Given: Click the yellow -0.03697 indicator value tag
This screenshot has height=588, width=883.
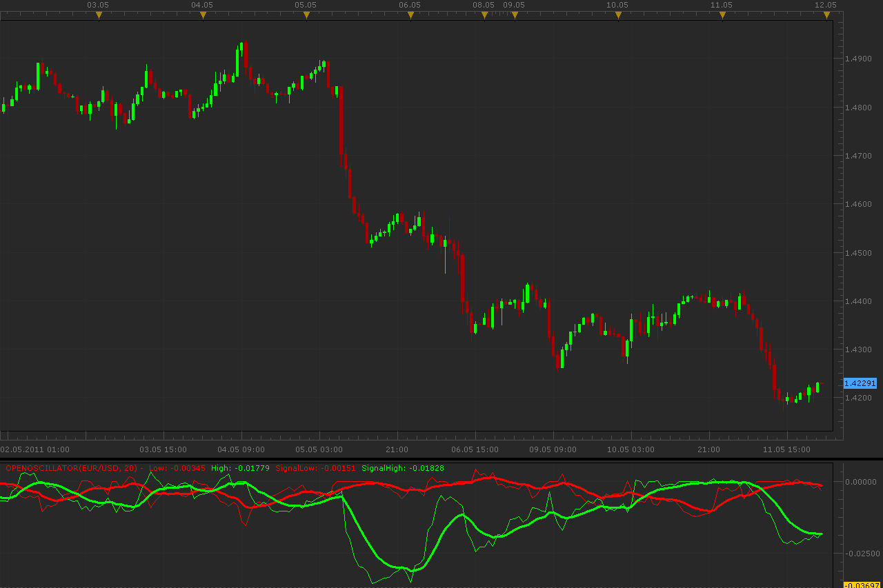Looking at the screenshot, I should click(860, 585).
